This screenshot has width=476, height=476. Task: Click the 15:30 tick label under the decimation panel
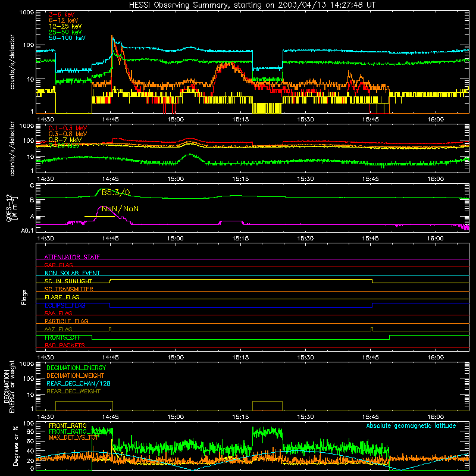pos(305,417)
